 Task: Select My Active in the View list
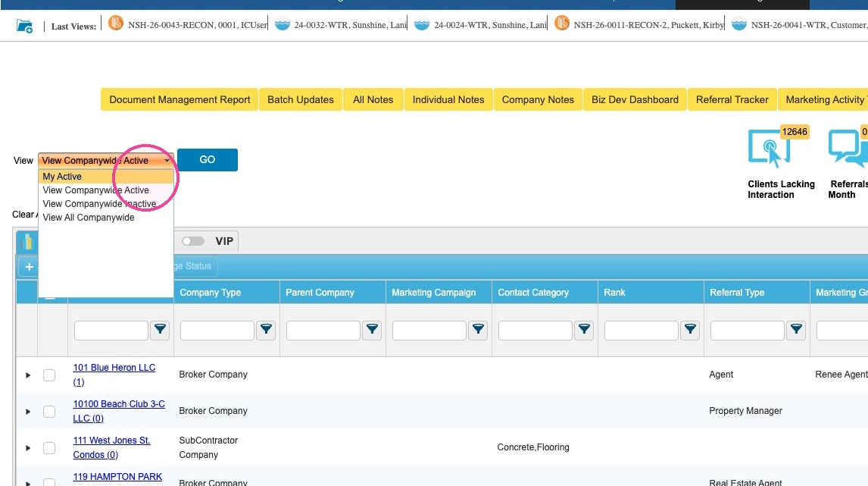[106, 176]
